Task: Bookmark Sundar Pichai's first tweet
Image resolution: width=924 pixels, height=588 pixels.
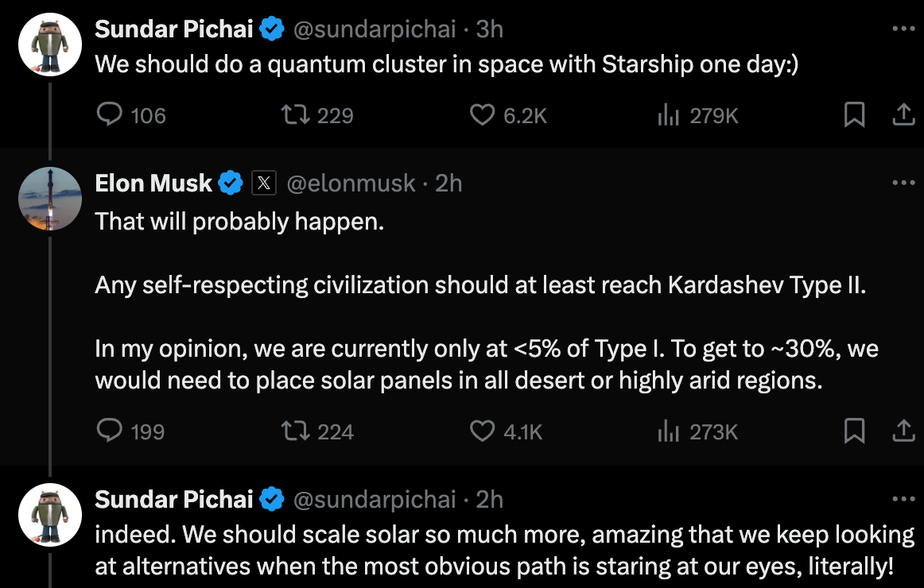Action: point(854,116)
